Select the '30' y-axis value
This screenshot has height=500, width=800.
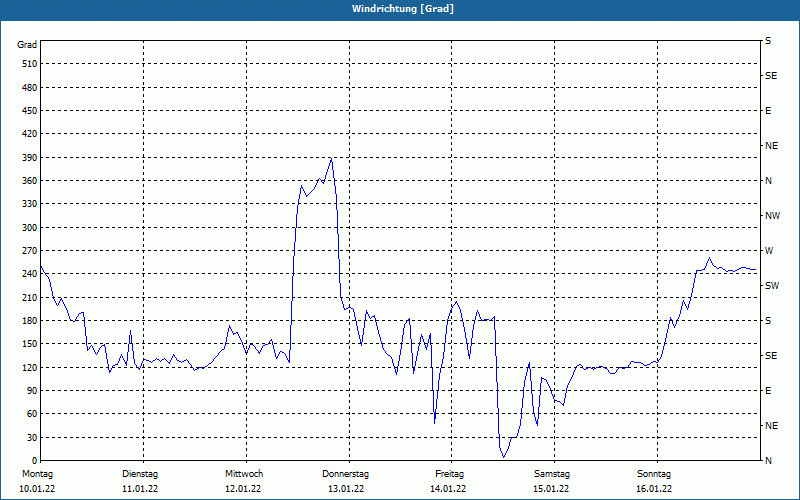pos(32,437)
